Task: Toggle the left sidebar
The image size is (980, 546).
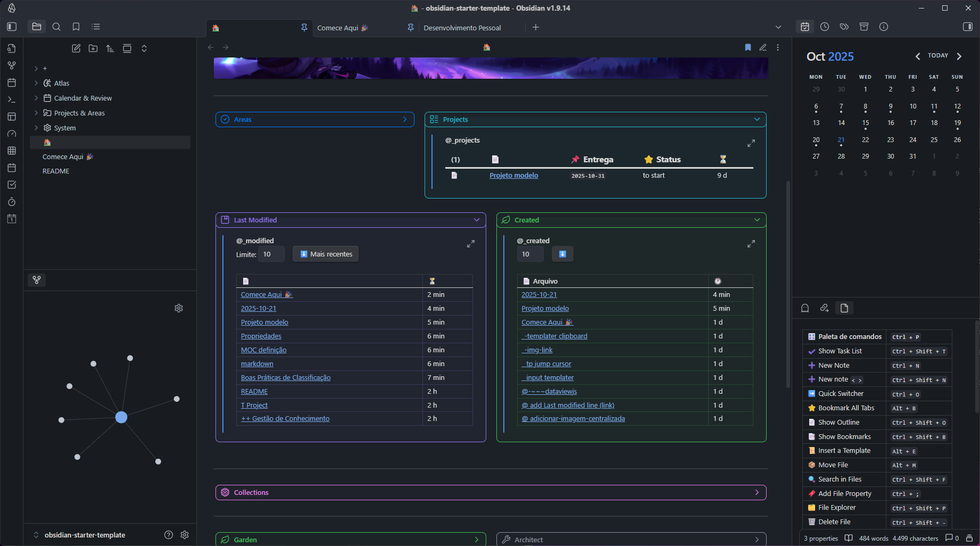Action: pyautogui.click(x=12, y=27)
